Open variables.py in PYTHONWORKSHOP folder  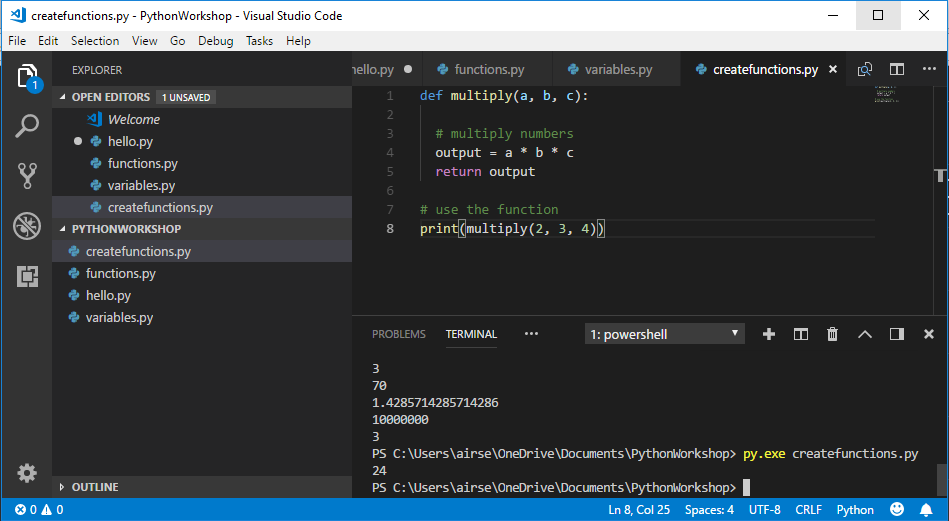click(x=202, y=317)
